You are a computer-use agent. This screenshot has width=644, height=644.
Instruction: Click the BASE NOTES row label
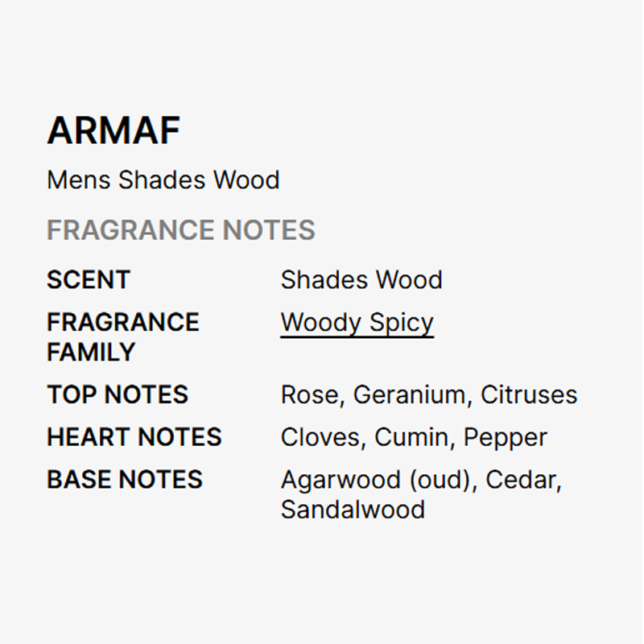point(124,480)
